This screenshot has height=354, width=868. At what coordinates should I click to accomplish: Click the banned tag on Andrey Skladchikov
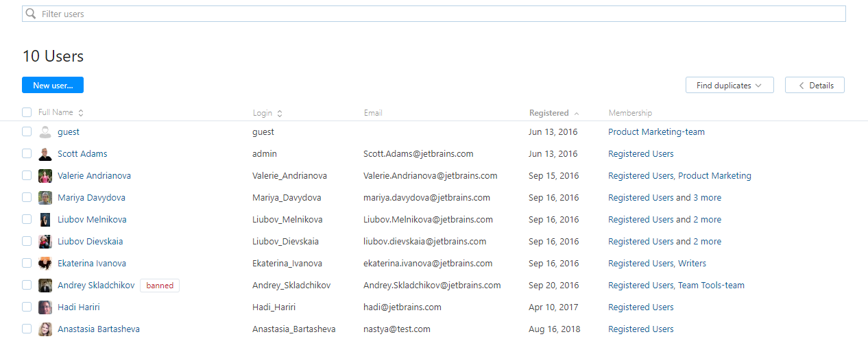(160, 286)
